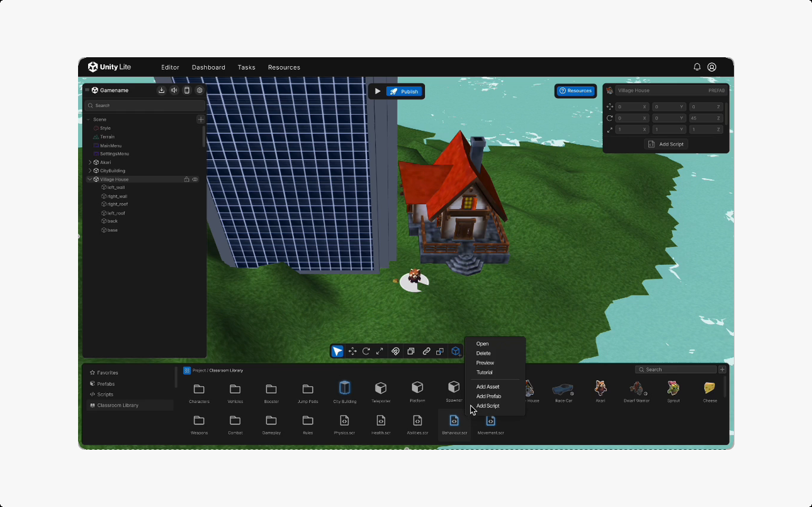Viewport: 812px width, 507px height.
Task: Expand the CityBuilding tree item
Action: click(x=90, y=170)
